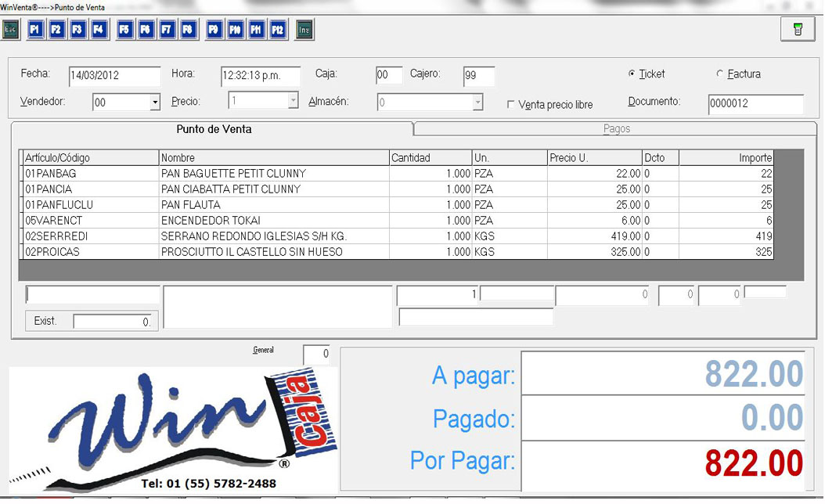Click the F8 function key icon
The width and height of the screenshot is (825, 504).
187,29
